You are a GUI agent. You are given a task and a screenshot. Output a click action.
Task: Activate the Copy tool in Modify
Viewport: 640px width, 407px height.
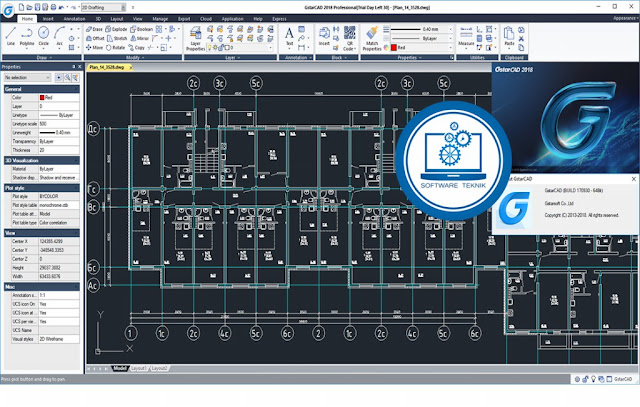[x=136, y=47]
